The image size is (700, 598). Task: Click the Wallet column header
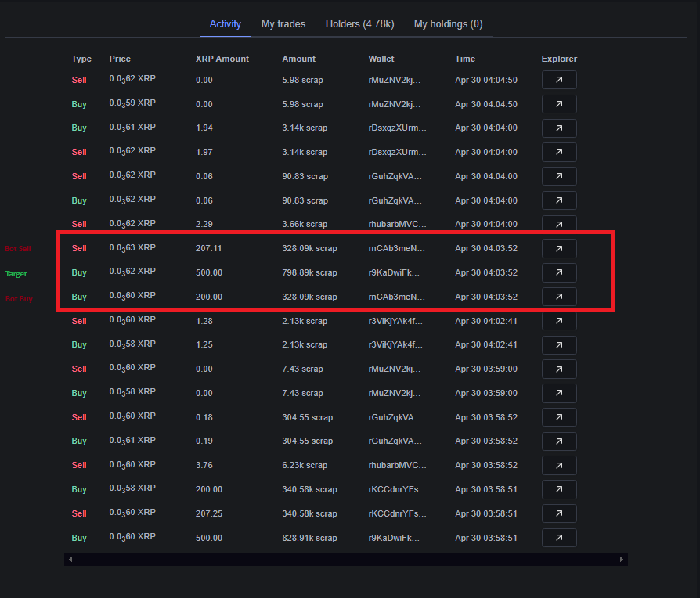[381, 59]
